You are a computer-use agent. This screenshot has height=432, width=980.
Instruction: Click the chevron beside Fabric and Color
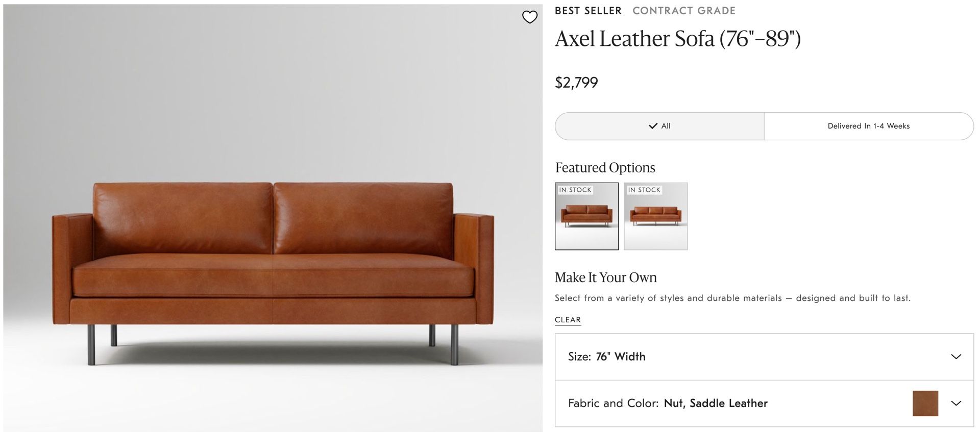point(956,403)
